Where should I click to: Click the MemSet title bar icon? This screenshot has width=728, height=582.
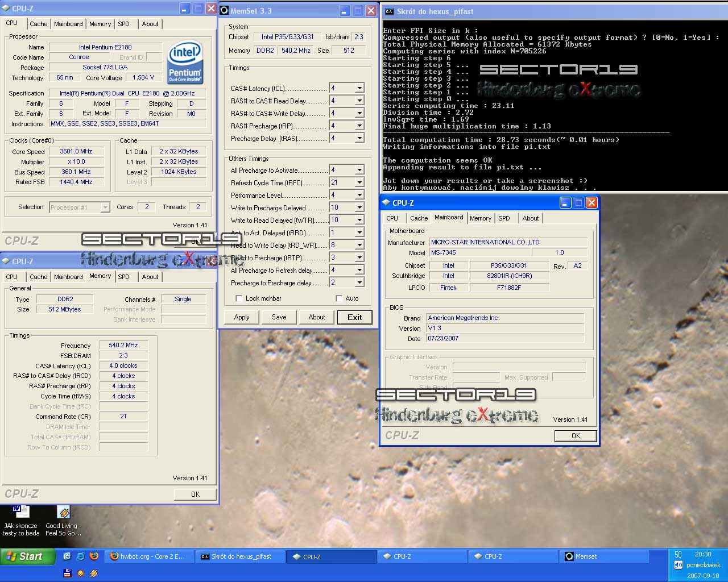224,10
